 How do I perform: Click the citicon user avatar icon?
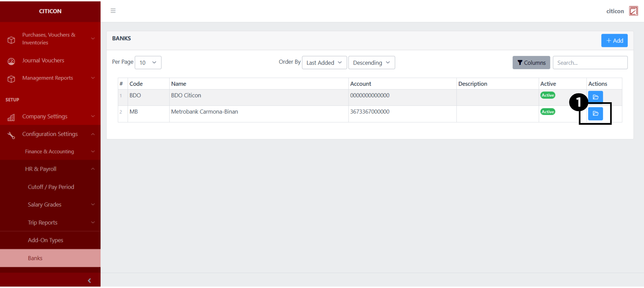tap(633, 11)
